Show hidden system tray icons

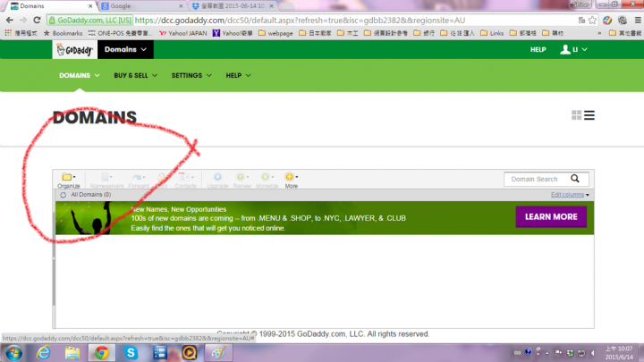click(547, 353)
